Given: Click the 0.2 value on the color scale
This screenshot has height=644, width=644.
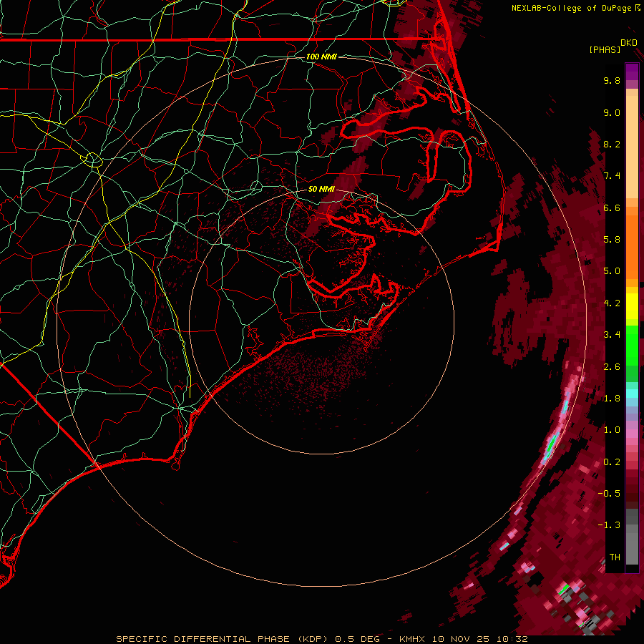Looking at the screenshot, I should tap(612, 462).
